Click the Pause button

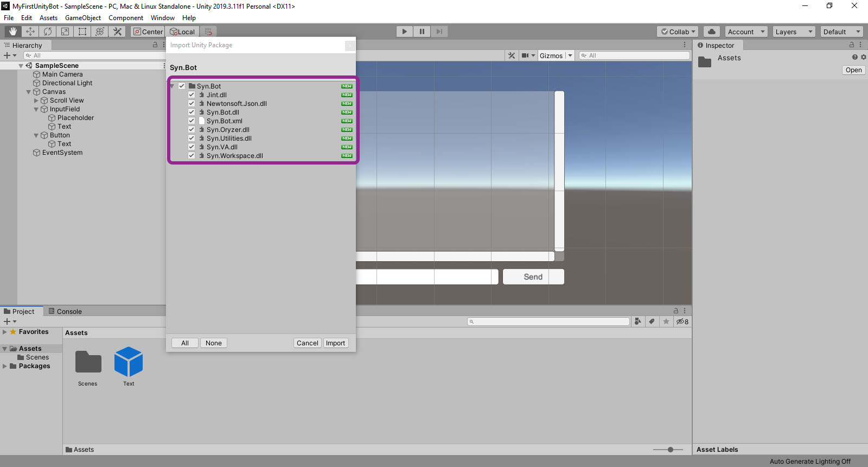click(422, 31)
